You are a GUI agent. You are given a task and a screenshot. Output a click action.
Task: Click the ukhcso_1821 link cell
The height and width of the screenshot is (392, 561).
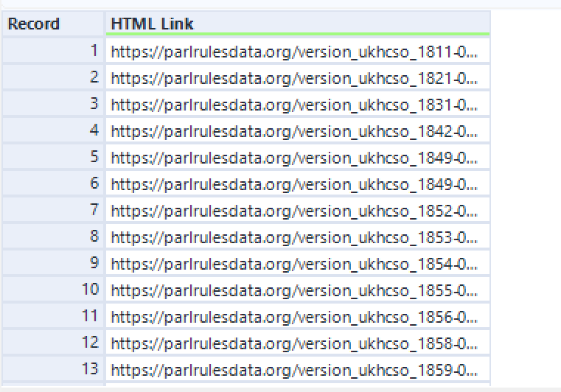(x=298, y=77)
